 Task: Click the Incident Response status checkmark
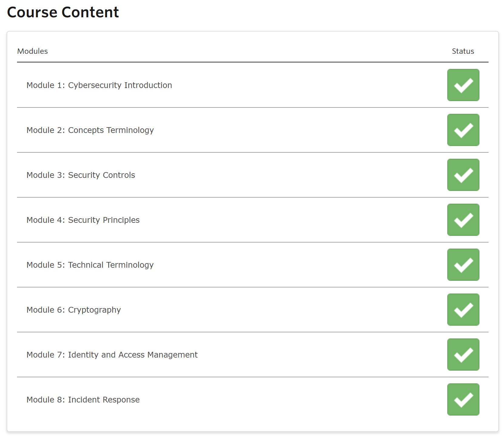pyautogui.click(x=463, y=399)
